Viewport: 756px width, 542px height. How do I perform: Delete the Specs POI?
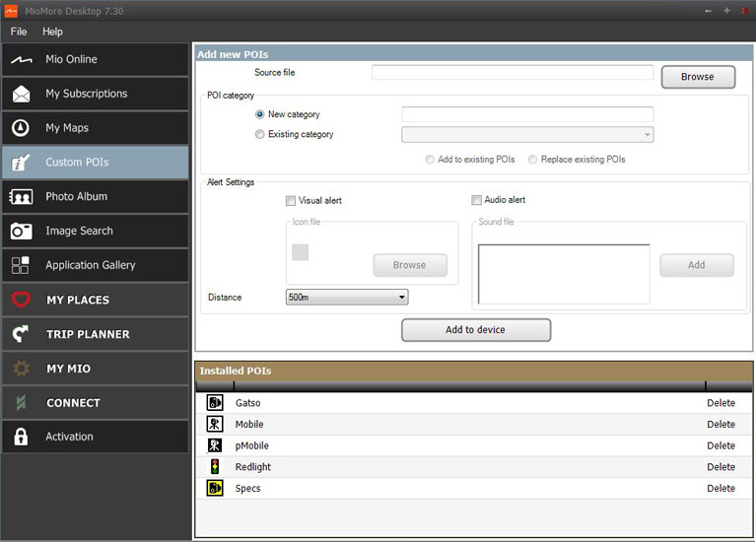[721, 488]
